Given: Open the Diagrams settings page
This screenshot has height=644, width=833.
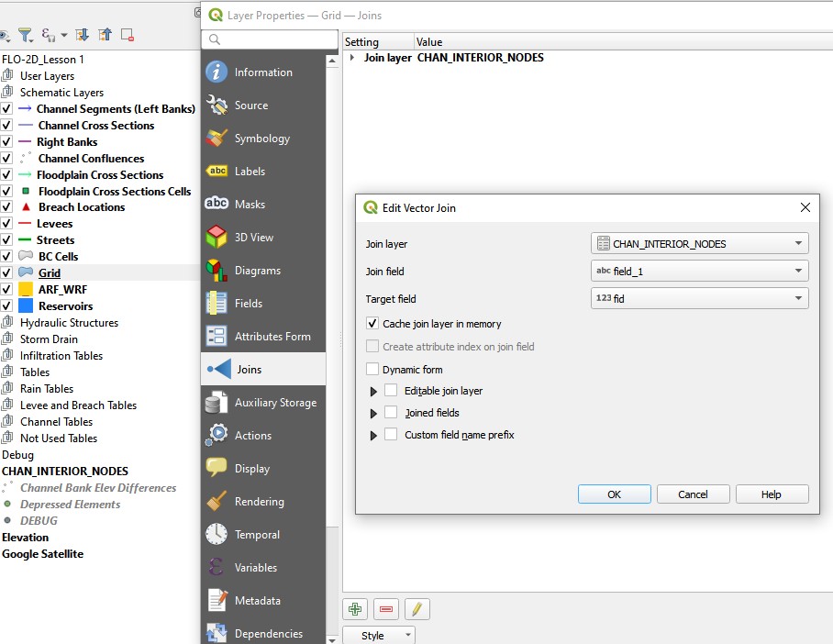Looking at the screenshot, I should click(257, 271).
